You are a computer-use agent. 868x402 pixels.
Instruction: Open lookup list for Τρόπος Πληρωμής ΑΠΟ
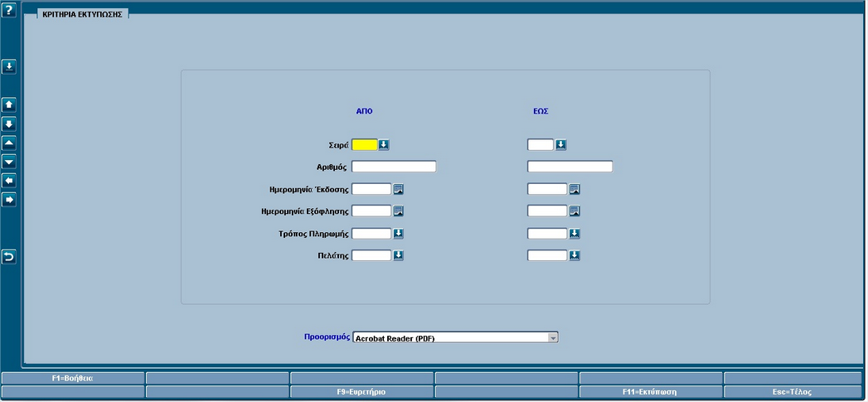(x=399, y=234)
